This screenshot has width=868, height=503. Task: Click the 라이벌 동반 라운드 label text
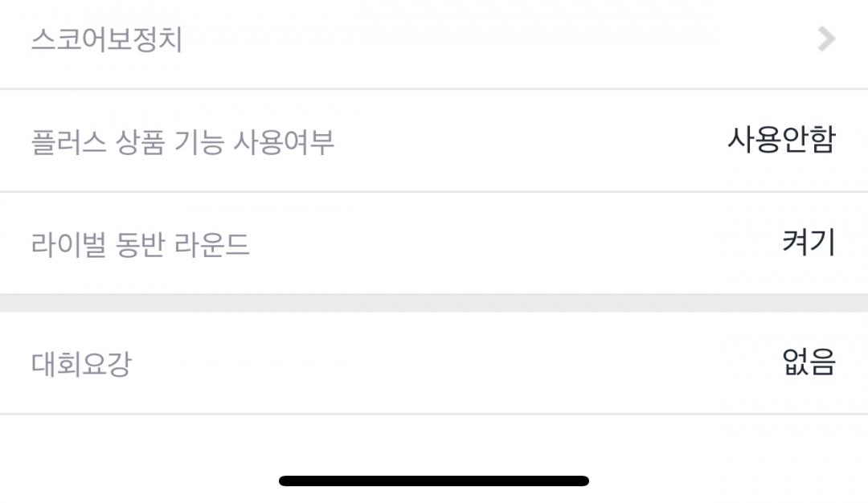(x=141, y=244)
